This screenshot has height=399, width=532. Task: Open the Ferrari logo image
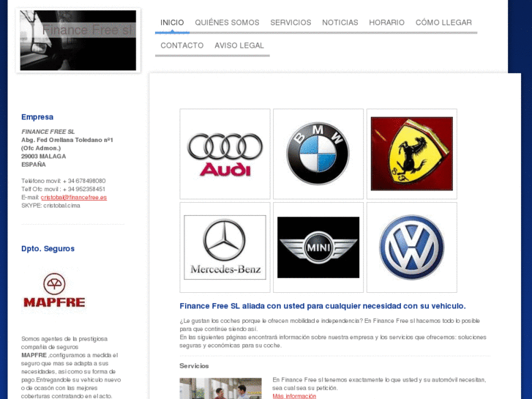tap(412, 154)
